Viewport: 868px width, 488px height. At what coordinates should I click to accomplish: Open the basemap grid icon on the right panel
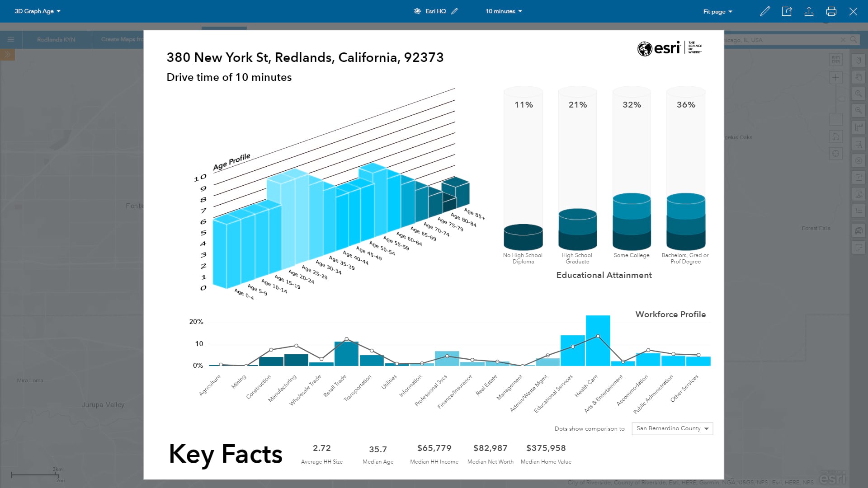pos(836,59)
